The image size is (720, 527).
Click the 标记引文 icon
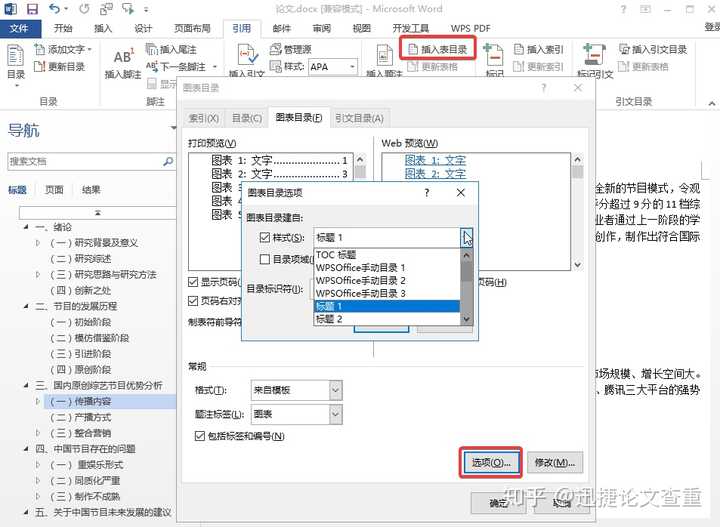(x=595, y=60)
